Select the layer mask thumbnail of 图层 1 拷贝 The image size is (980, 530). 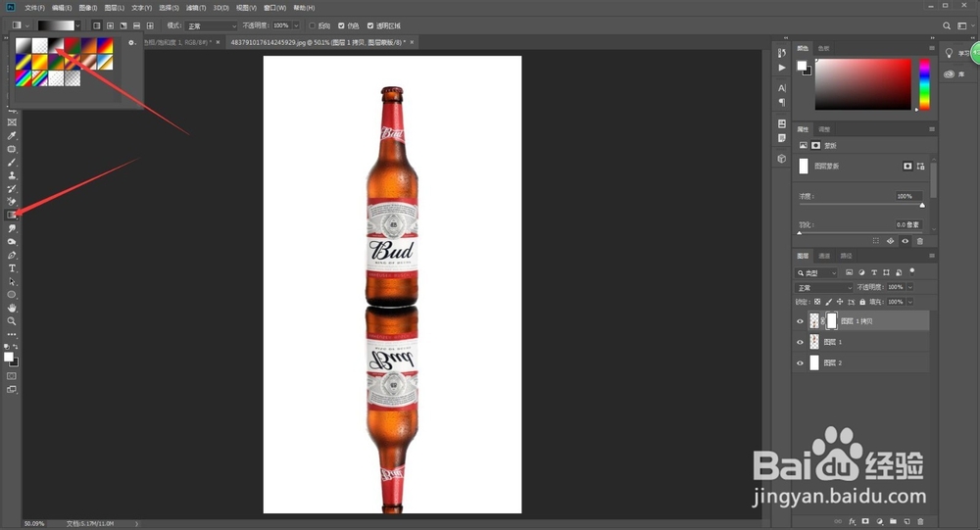831,321
